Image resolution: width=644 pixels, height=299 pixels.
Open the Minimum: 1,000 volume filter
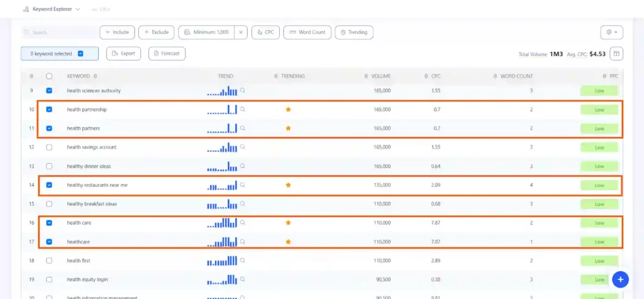(206, 32)
